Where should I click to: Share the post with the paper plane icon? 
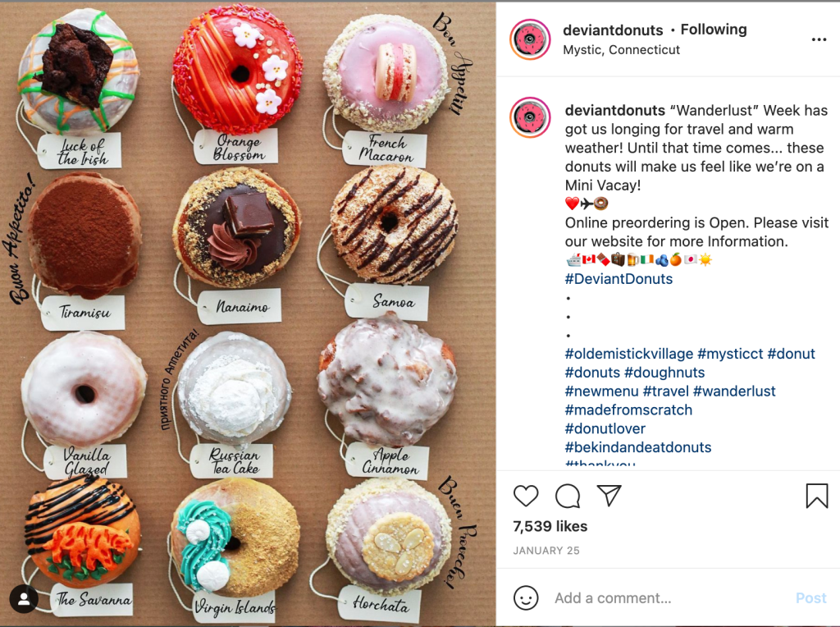point(609,496)
